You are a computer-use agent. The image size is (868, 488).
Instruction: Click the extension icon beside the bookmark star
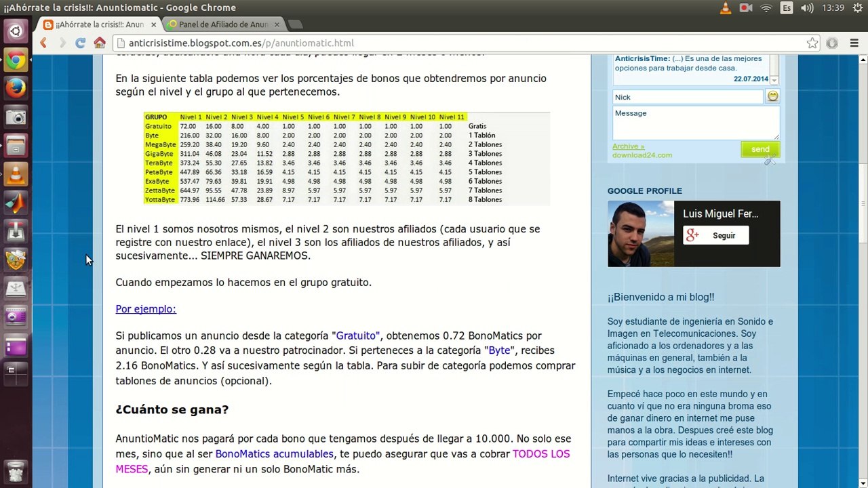coord(832,43)
